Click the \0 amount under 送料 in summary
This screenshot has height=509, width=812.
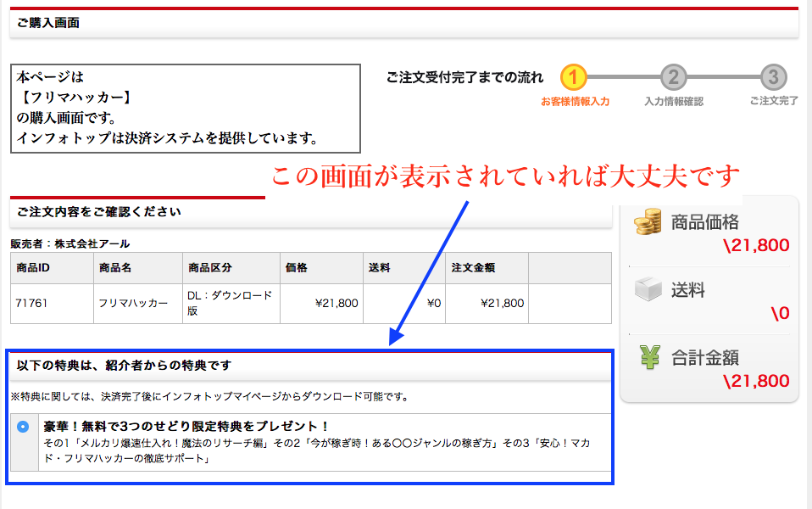[x=781, y=314]
